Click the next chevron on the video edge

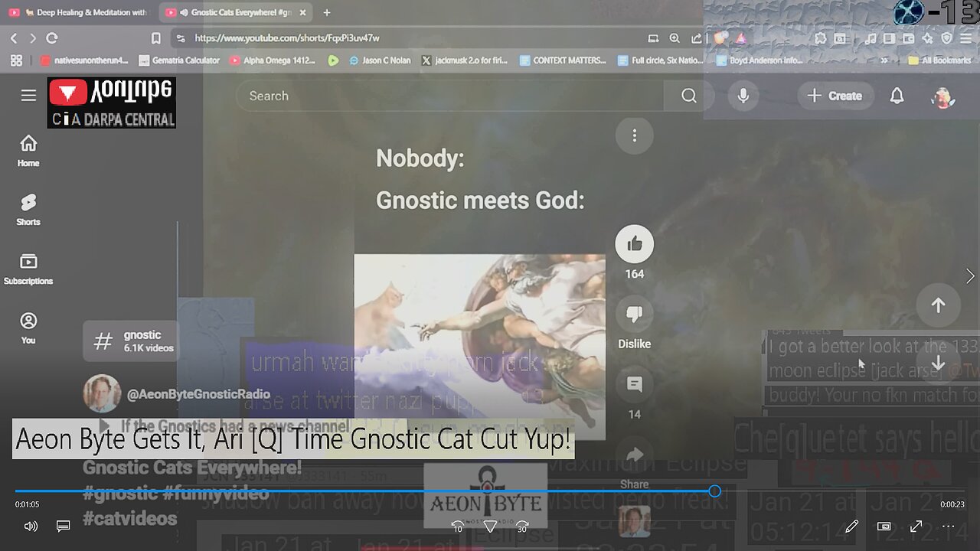(x=970, y=276)
